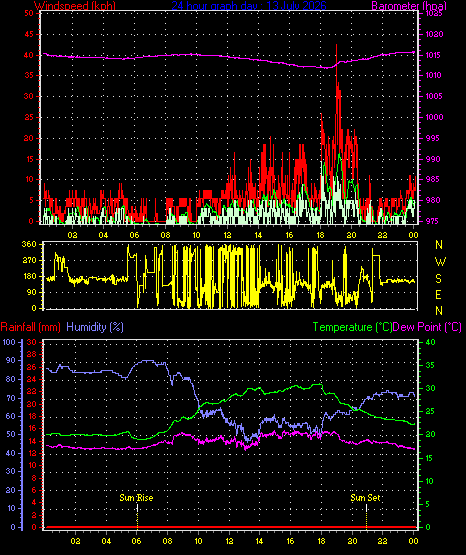Click 180 on the wind direction axis
466x555 pixels.
click(29, 276)
